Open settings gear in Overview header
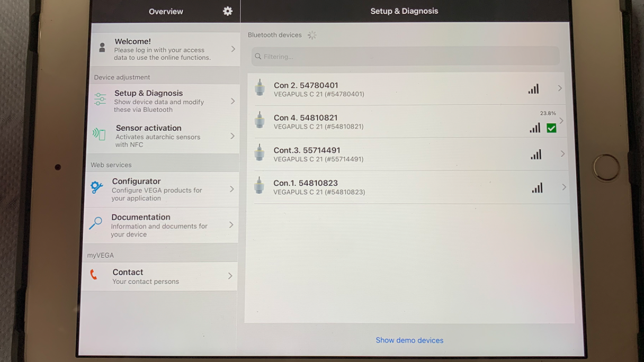 click(228, 11)
